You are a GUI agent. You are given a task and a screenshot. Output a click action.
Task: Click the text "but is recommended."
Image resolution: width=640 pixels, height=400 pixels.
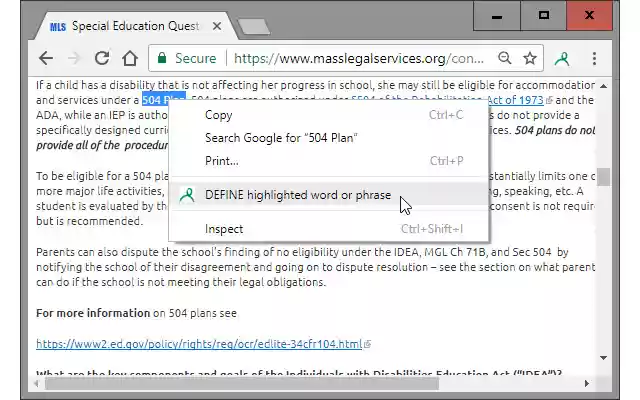[x=89, y=221]
